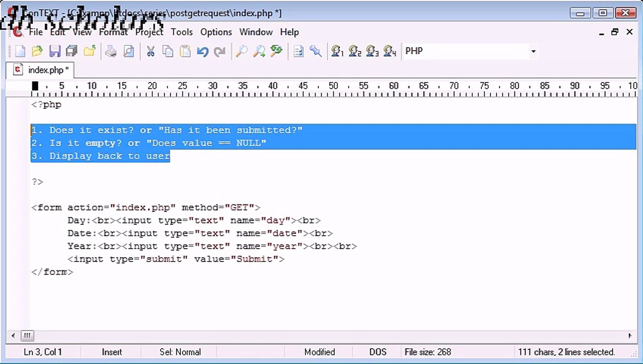Open the PHP highlighter dropdown arrow

tap(533, 51)
